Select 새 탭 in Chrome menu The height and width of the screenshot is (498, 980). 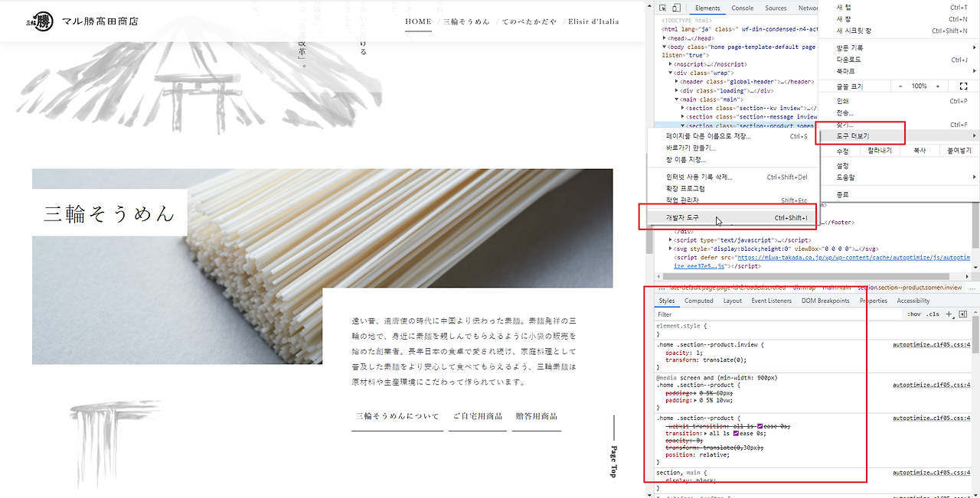point(899,8)
